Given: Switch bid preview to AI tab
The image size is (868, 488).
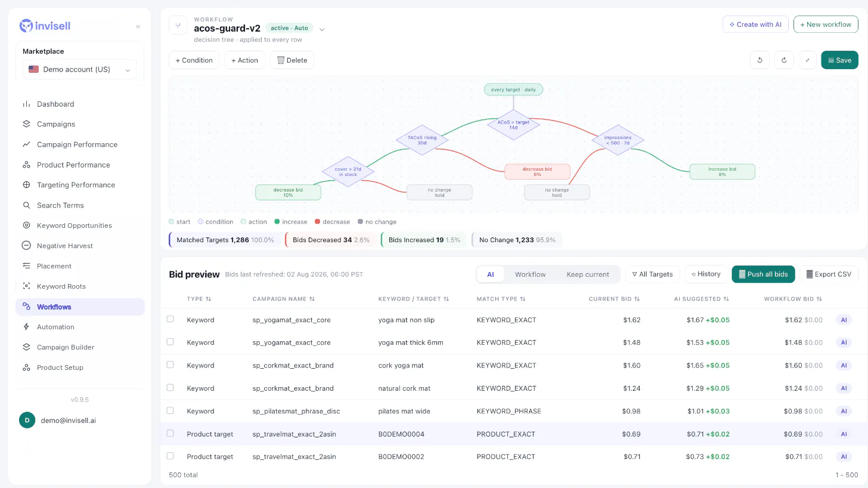Looking at the screenshot, I should [x=491, y=274].
